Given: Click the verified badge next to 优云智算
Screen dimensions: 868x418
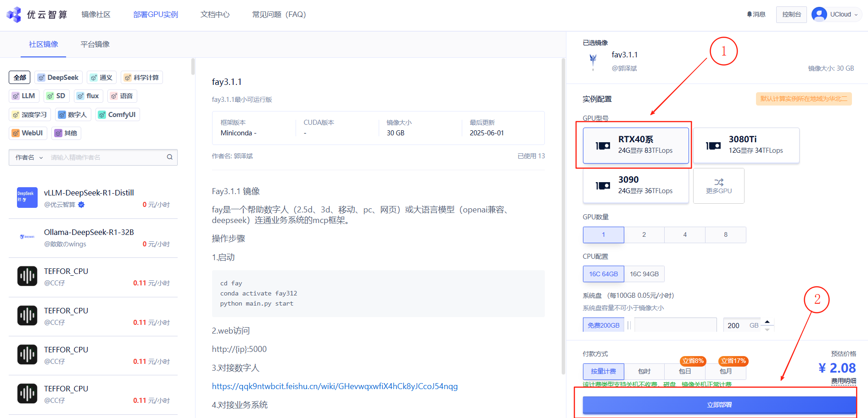Looking at the screenshot, I should click(x=81, y=205).
